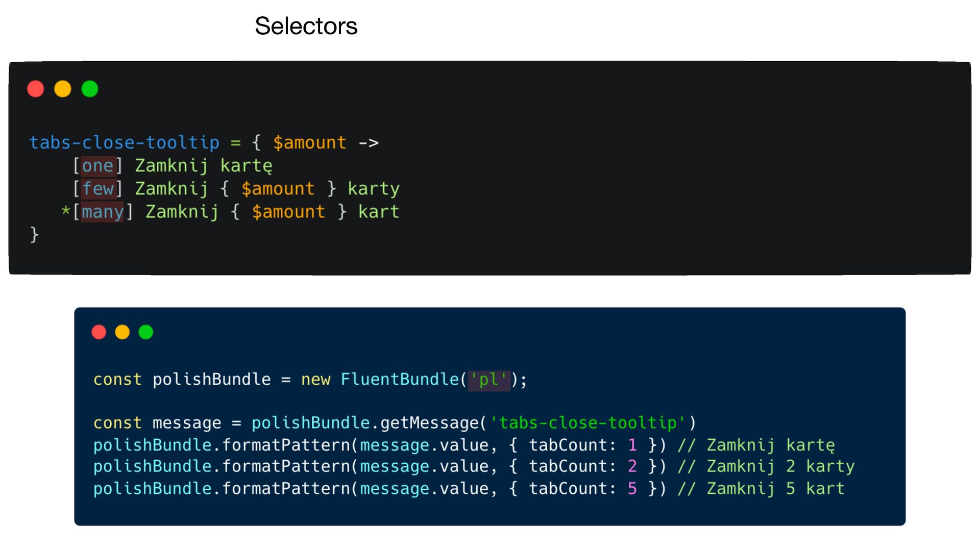Click the red dot in the top code window
This screenshot has width=980, height=551.
coord(36,89)
